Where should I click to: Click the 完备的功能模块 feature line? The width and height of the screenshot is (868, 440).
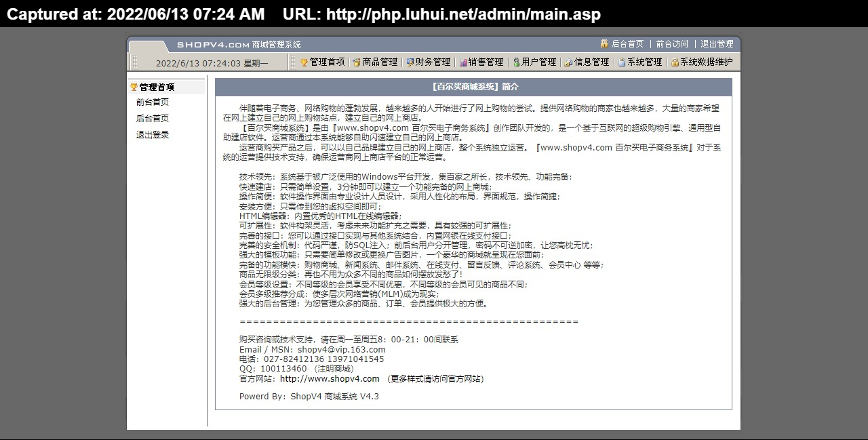pyautogui.click(x=421, y=265)
